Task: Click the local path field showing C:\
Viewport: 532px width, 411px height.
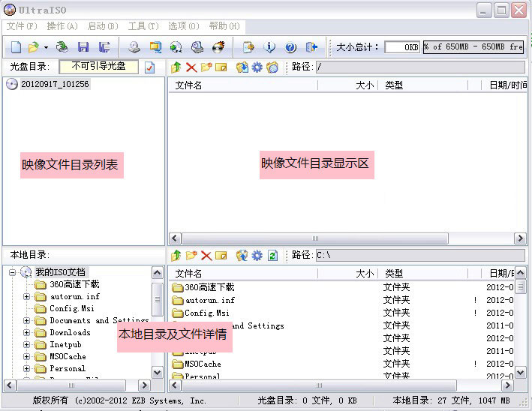Action: (x=420, y=255)
